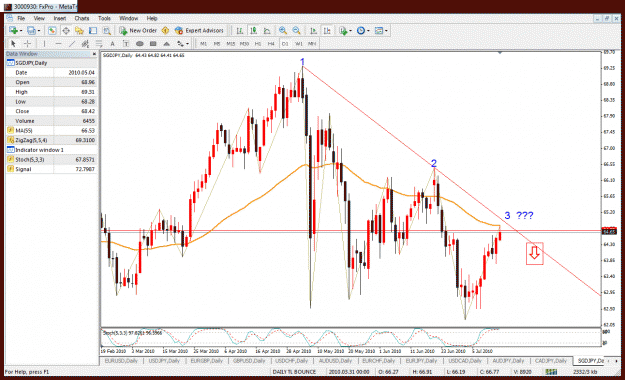625x380 pixels.
Task: Switch to line chart display
Action: [267, 31]
